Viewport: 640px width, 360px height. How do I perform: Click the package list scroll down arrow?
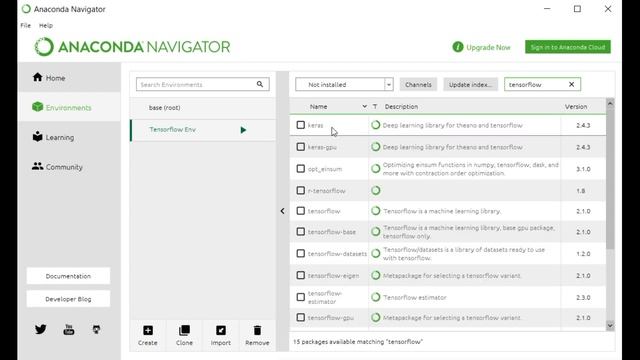610,325
